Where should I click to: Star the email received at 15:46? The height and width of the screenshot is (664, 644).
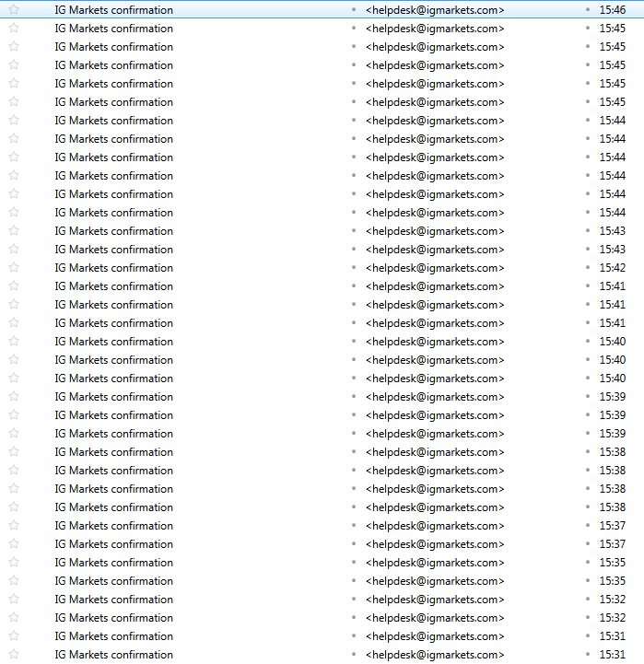[x=14, y=10]
